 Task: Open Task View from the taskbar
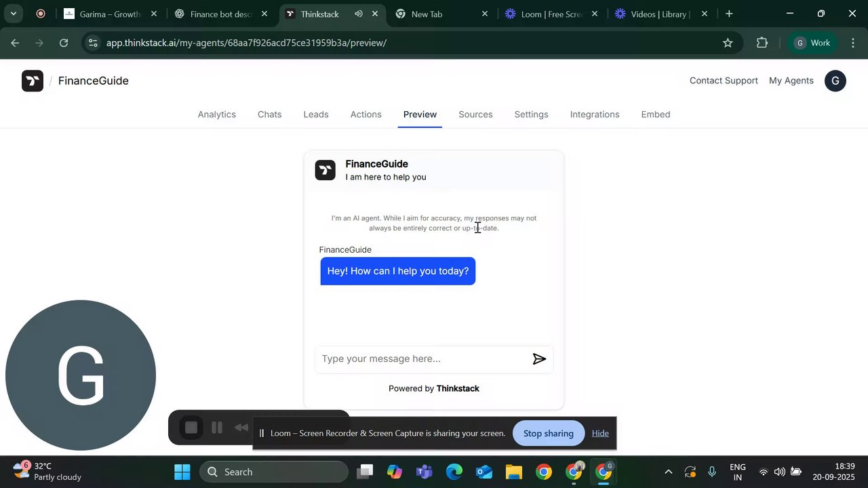(x=365, y=472)
